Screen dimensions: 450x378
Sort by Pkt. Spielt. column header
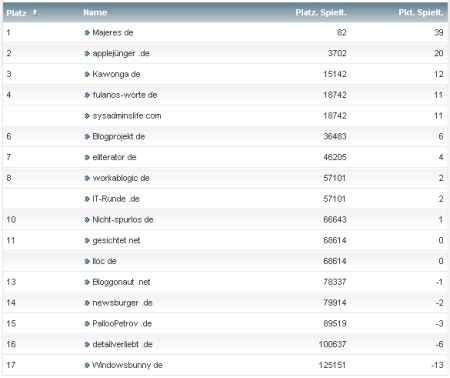tap(421, 13)
